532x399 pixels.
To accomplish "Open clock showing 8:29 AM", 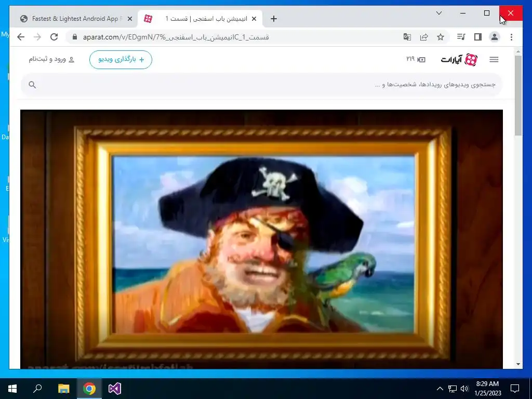I will coord(487,389).
